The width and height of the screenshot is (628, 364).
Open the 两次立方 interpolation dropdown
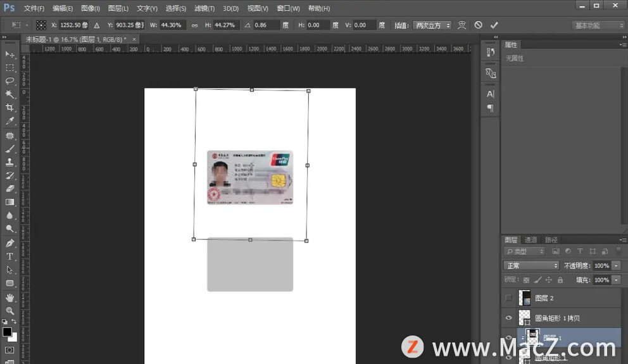point(432,25)
